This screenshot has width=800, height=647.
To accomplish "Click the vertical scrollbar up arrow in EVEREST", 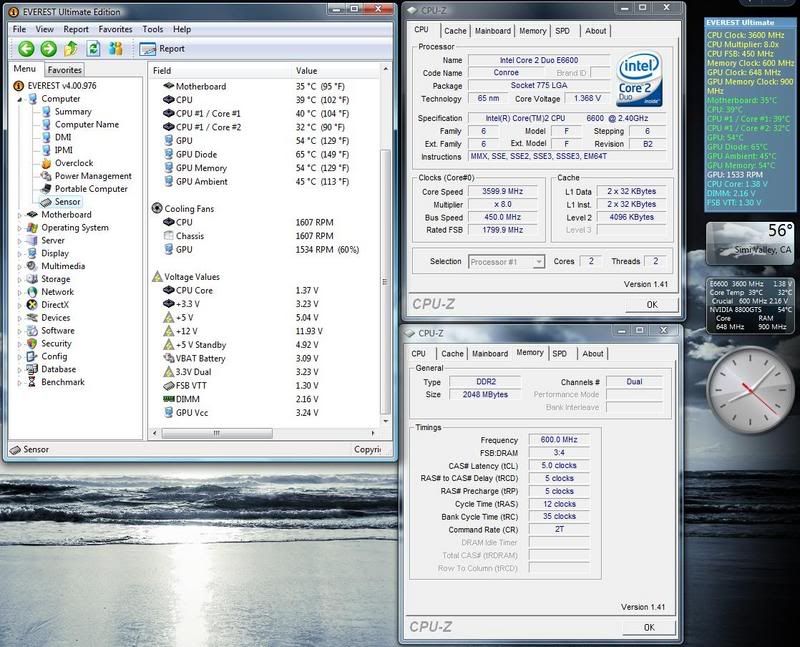I will (386, 69).
